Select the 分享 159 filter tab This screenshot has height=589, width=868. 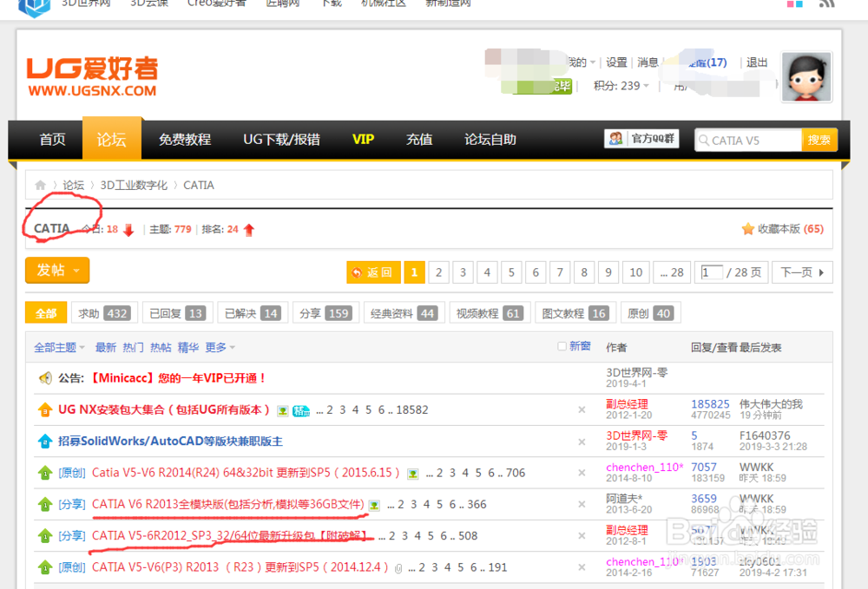(325, 313)
